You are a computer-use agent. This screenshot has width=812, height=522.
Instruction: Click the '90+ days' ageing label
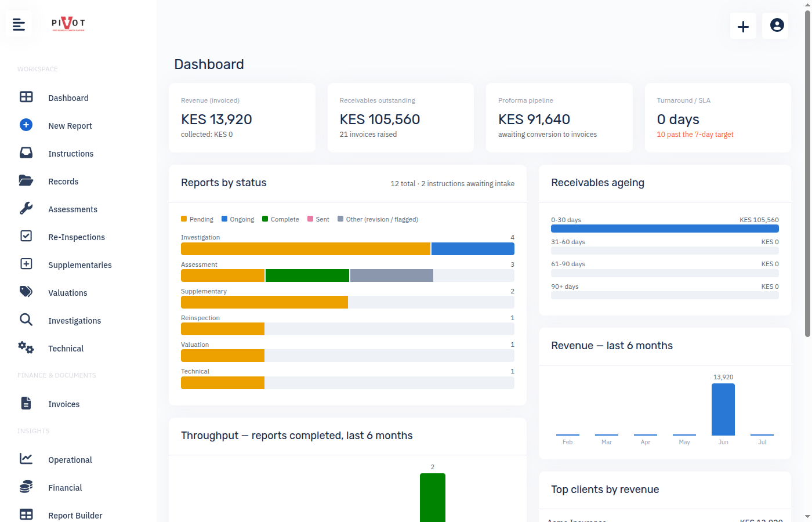(565, 287)
